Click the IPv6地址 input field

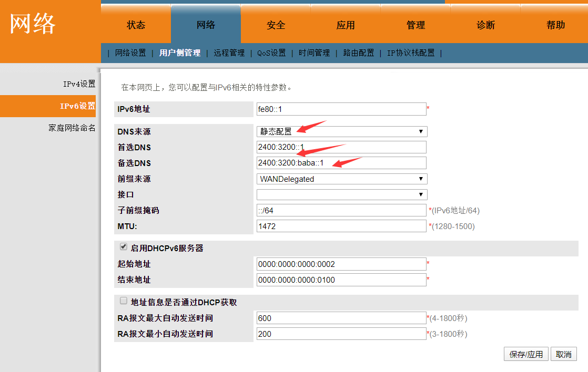(x=341, y=109)
